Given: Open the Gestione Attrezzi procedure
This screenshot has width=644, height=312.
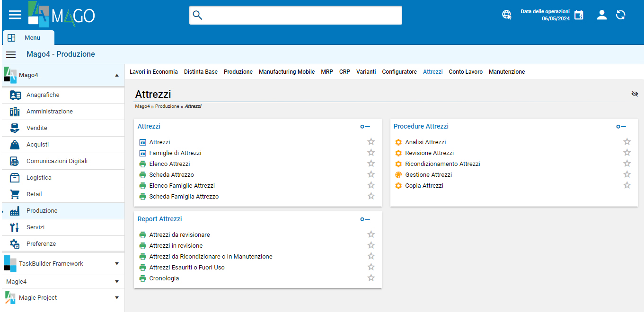Looking at the screenshot, I should coord(428,175).
